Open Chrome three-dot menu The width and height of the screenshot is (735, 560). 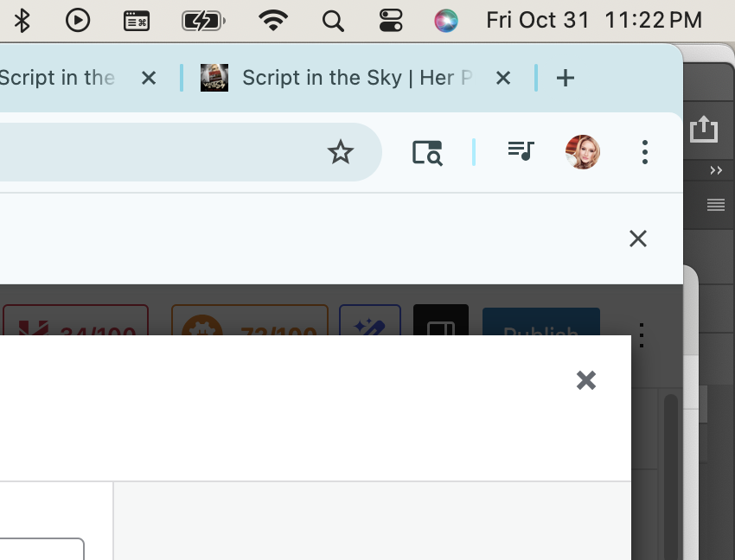[x=645, y=152]
